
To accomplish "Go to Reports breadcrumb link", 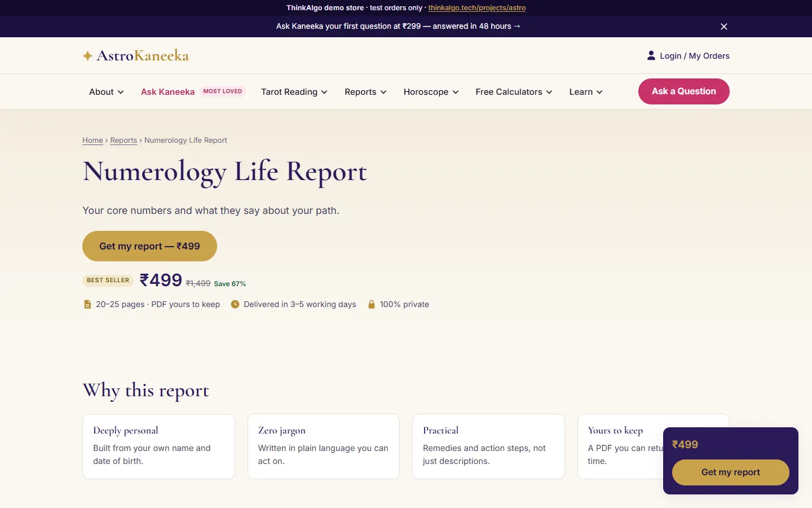I will 123,141.
